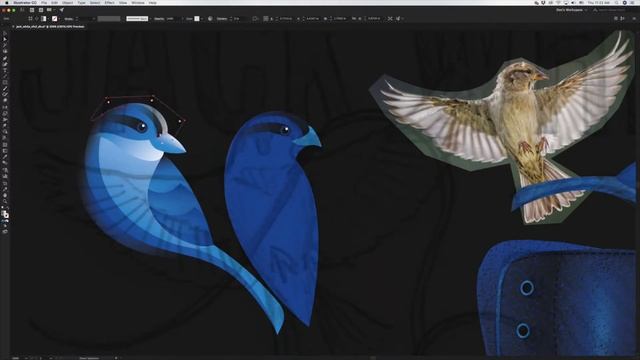Select the Rectangle tool
The width and height of the screenshot is (640, 360).
[x=5, y=82]
